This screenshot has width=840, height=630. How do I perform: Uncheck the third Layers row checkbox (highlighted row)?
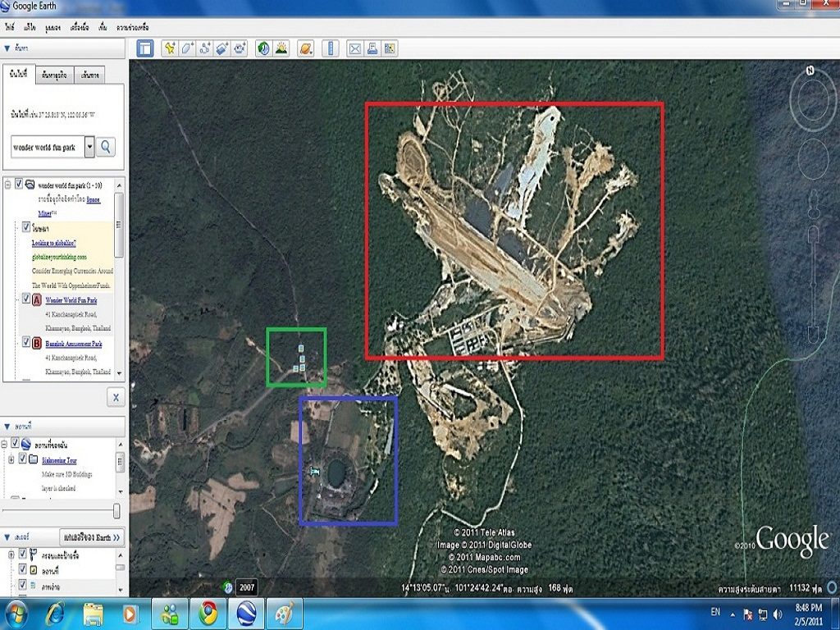[22, 584]
